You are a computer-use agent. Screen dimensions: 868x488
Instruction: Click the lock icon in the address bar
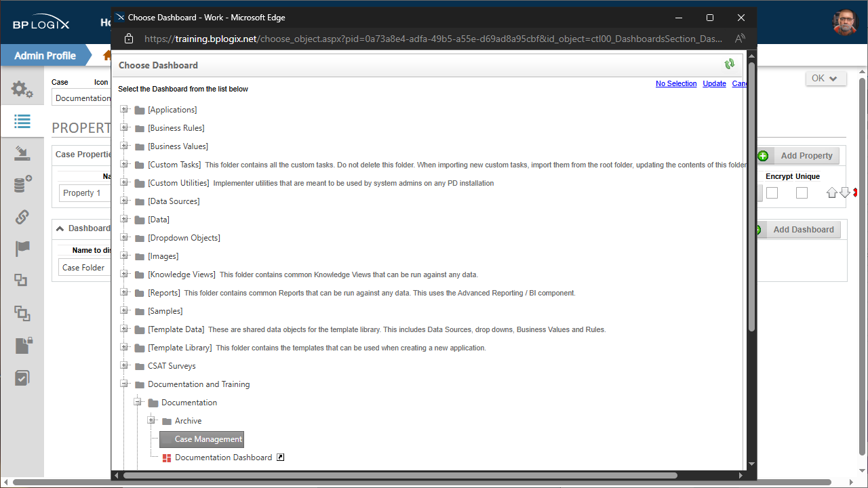(x=129, y=39)
